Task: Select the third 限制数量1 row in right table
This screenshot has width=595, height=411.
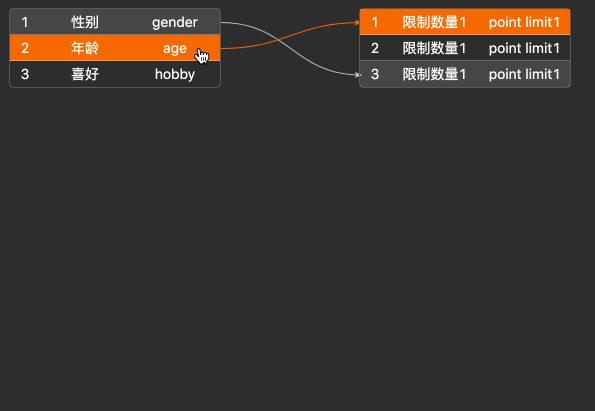Action: tap(465, 74)
